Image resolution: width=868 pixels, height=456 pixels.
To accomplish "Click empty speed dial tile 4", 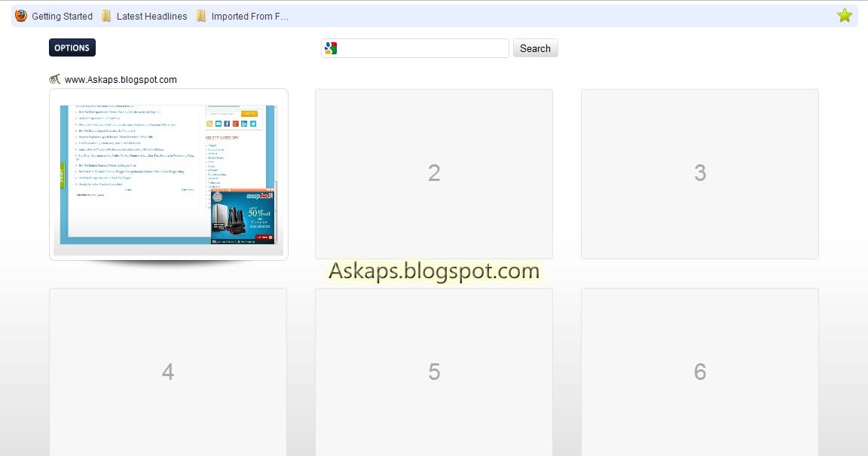I will 167,371.
